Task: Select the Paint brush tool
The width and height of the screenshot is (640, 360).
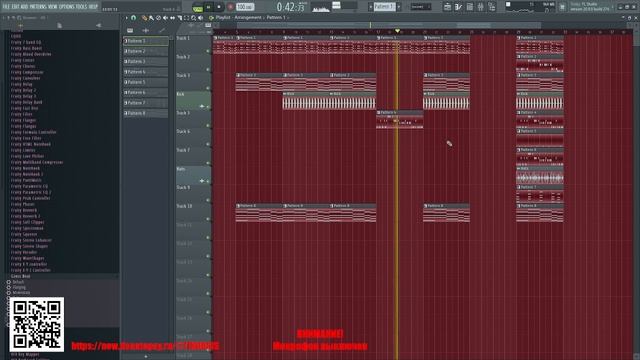Action: coord(151,18)
